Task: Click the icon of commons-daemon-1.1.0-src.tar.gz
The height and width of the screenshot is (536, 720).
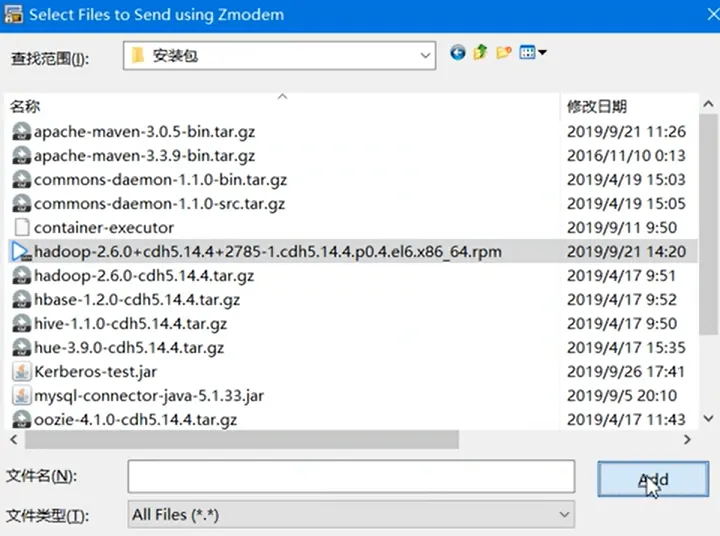Action: point(22,203)
